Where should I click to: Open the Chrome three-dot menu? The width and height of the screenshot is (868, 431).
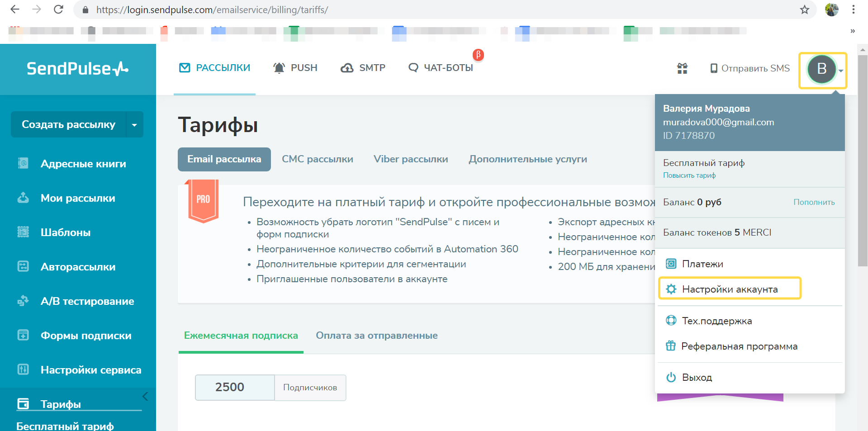[853, 9]
